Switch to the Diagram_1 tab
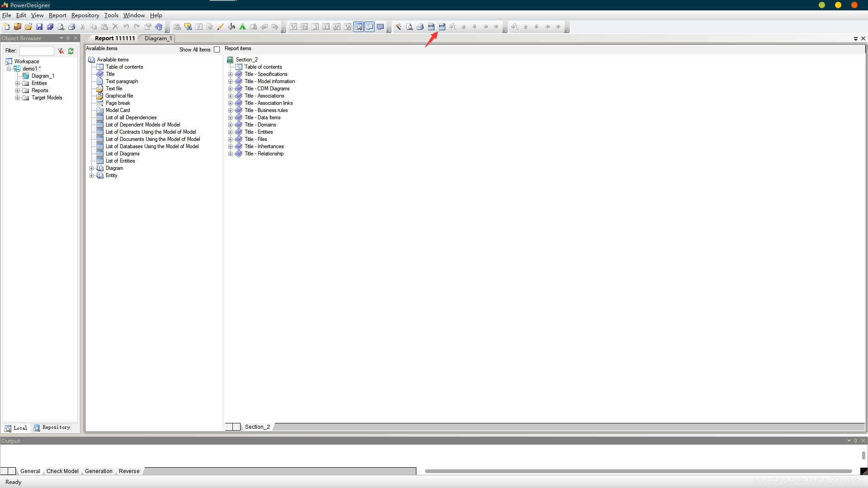 [x=158, y=38]
